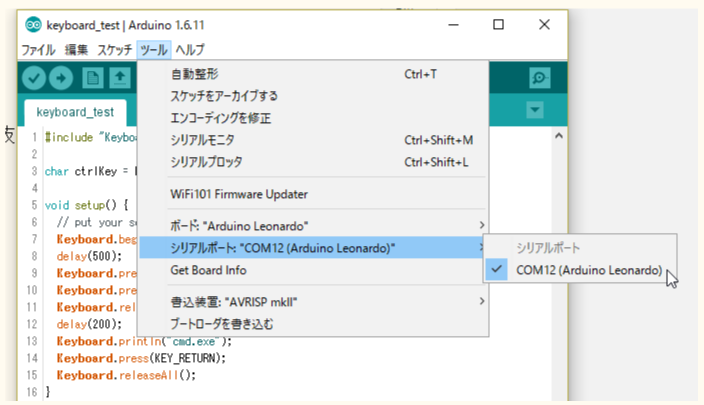
Task: Launch WiFi101 Firmware Updater
Action: [x=313, y=194]
